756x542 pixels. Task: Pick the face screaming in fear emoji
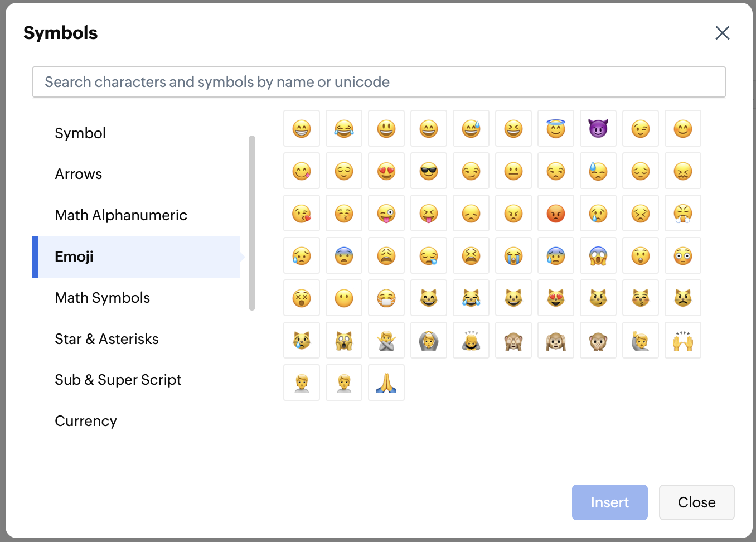coord(598,256)
